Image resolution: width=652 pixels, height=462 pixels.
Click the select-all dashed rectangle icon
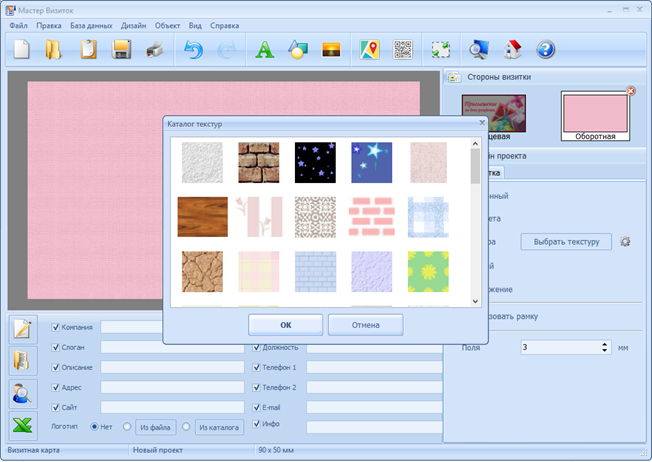tap(441, 49)
